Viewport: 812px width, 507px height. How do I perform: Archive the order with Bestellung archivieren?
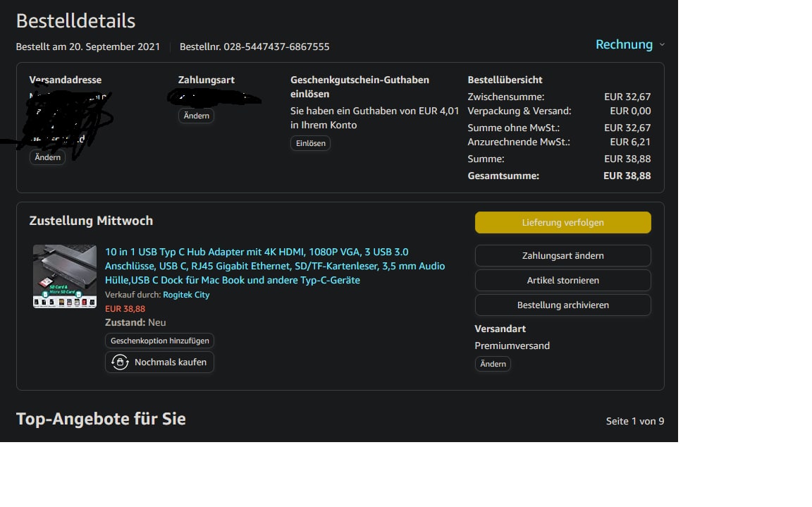(562, 305)
